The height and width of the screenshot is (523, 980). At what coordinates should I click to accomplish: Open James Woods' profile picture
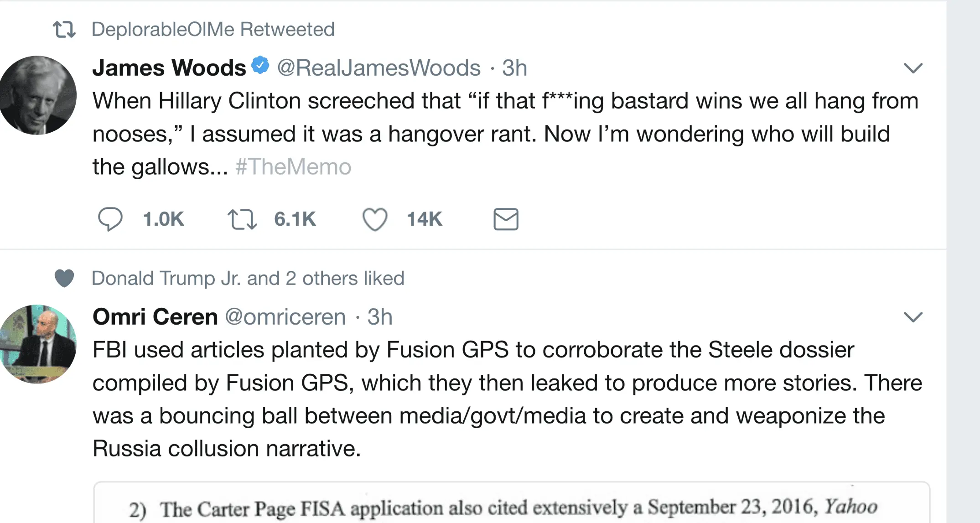tap(38, 95)
